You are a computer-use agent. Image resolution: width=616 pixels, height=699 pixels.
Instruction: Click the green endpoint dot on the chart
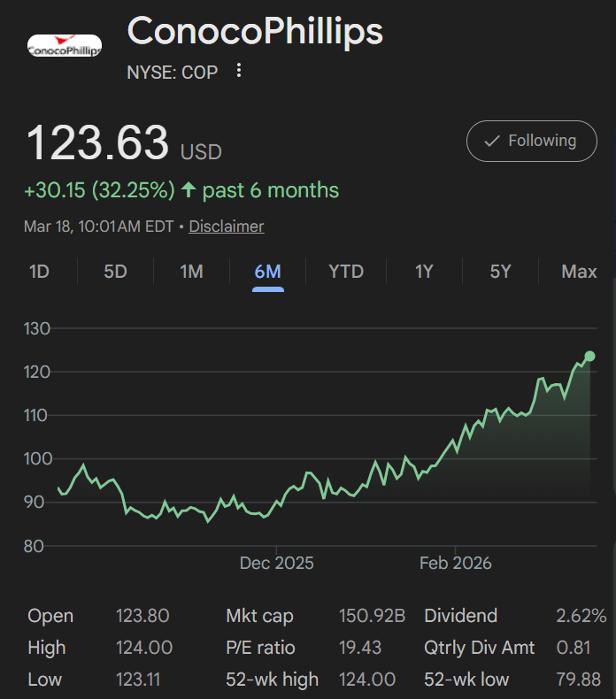589,357
